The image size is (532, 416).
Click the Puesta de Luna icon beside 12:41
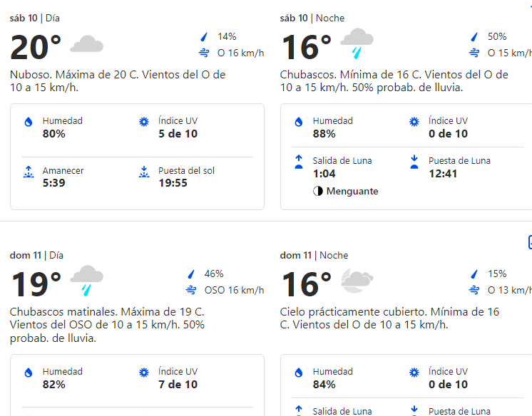click(414, 162)
